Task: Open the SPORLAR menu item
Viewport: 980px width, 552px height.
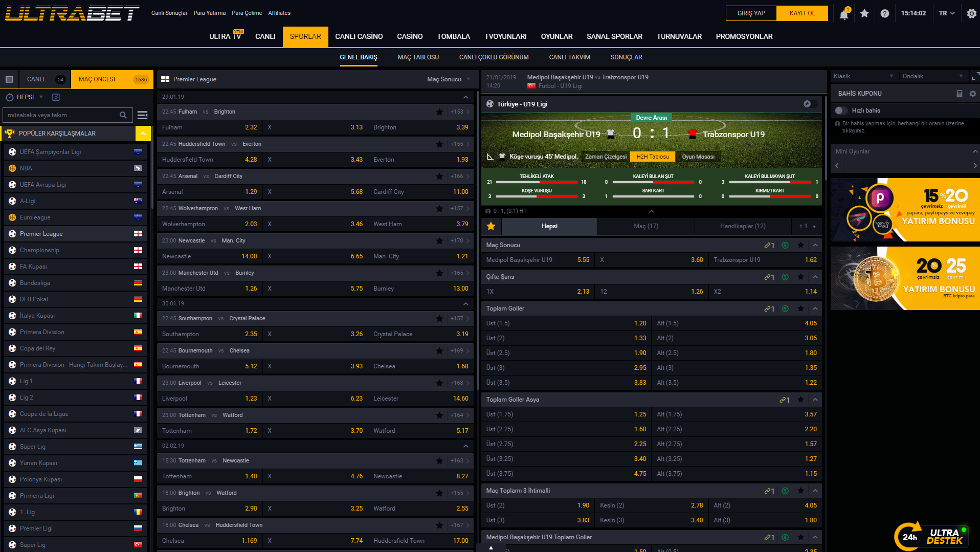Action: pyautogui.click(x=305, y=36)
